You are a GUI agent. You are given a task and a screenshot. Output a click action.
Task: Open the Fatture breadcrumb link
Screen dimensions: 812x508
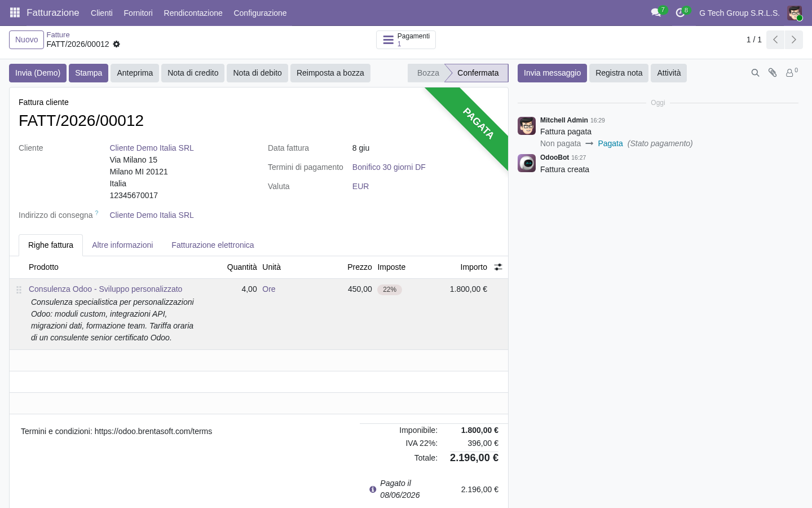click(58, 35)
